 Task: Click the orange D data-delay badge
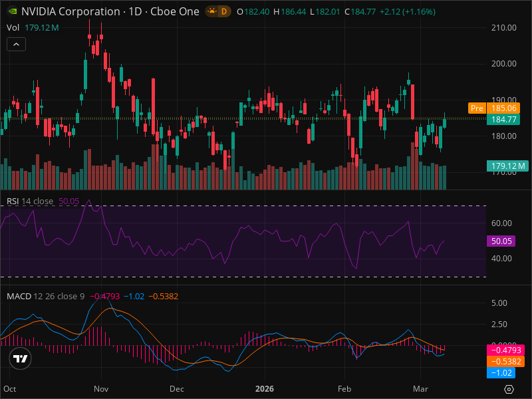pos(224,11)
